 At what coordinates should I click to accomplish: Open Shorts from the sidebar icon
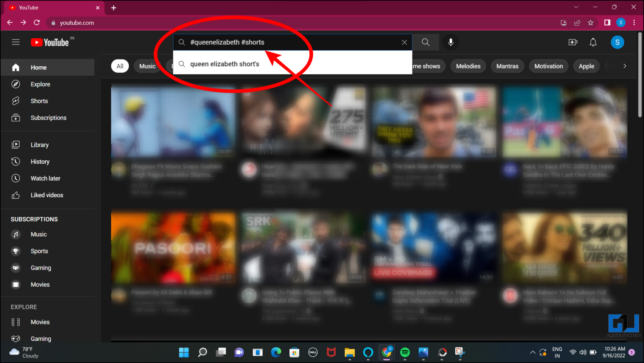point(16,101)
